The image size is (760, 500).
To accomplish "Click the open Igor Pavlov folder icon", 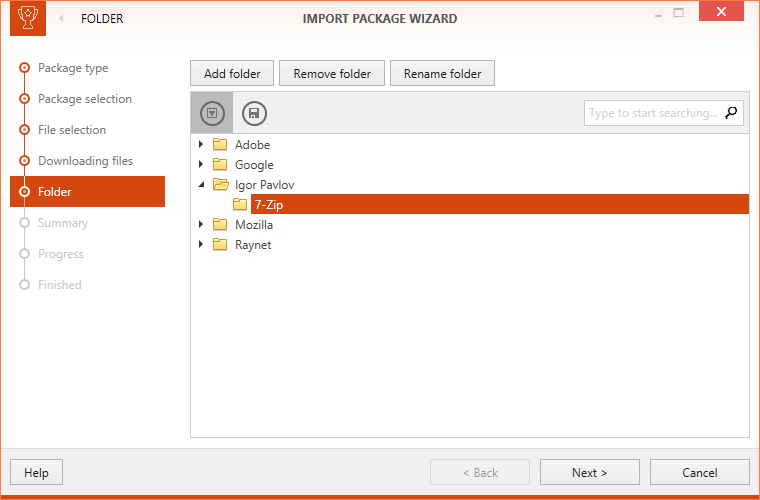I will click(x=221, y=184).
